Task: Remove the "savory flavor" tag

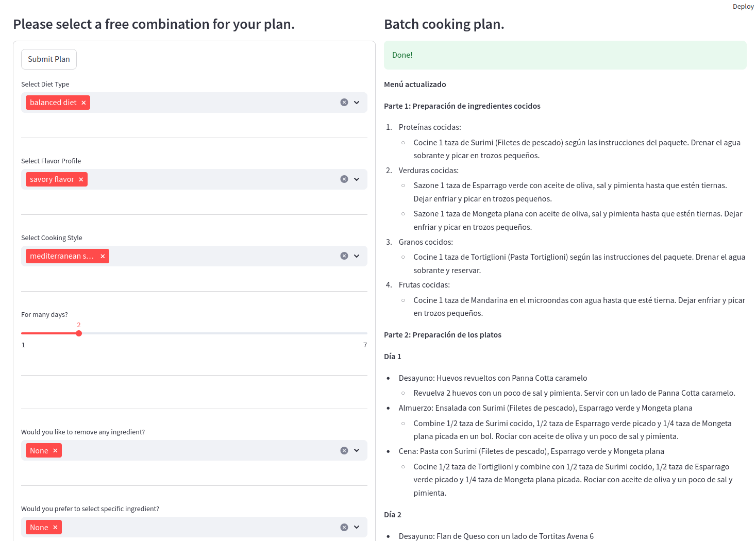Action: tap(81, 179)
